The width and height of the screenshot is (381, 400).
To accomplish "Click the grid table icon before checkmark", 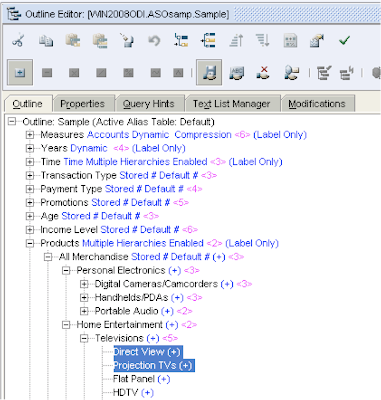I will coord(290,41).
